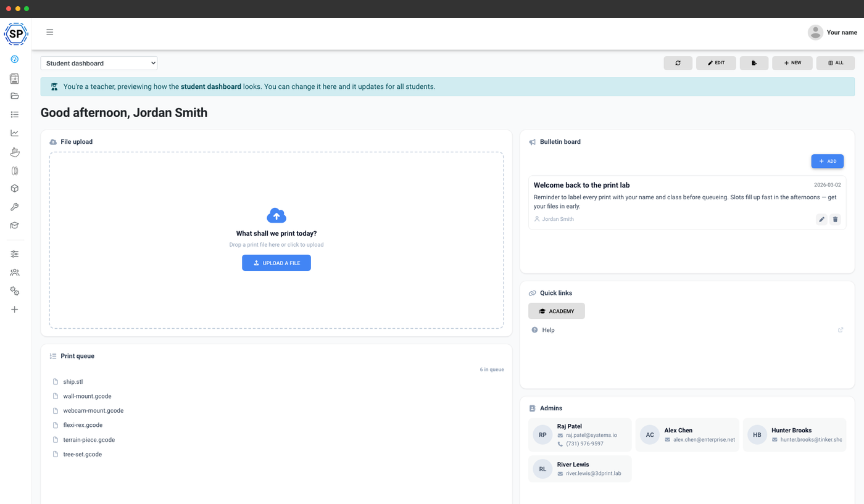This screenshot has width=864, height=504.
Task: Click UPLOAD A FILE button
Action: 276,263
